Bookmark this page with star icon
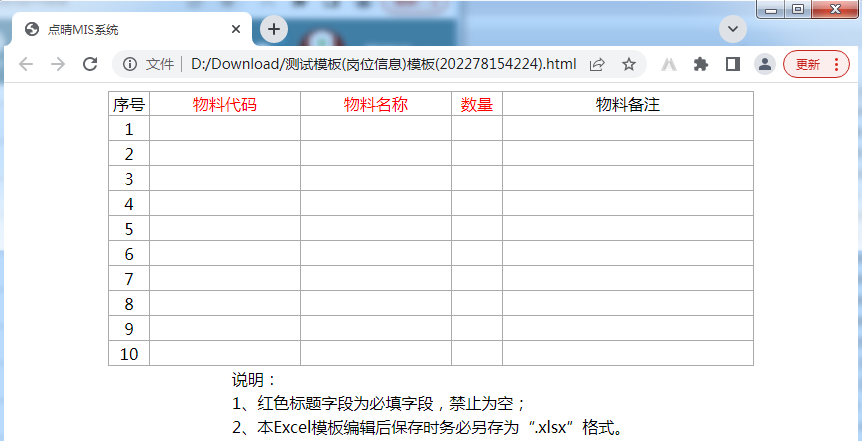The height and width of the screenshot is (441, 862). (x=628, y=64)
